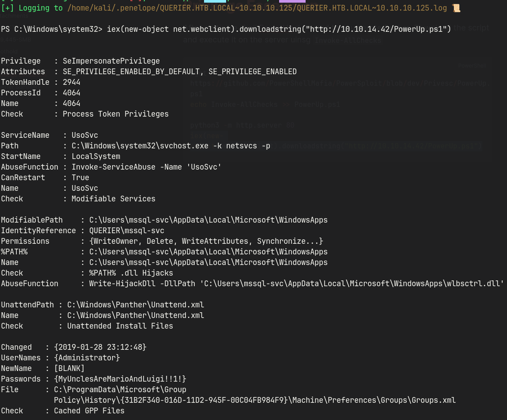Click the 'IdentityReference' label
The width and height of the screenshot is (507, 420).
(38, 231)
